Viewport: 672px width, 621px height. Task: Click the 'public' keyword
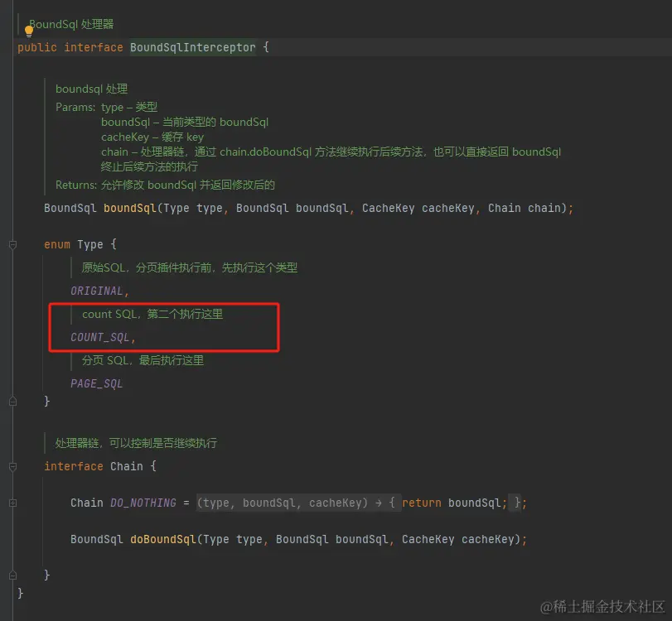(37, 47)
